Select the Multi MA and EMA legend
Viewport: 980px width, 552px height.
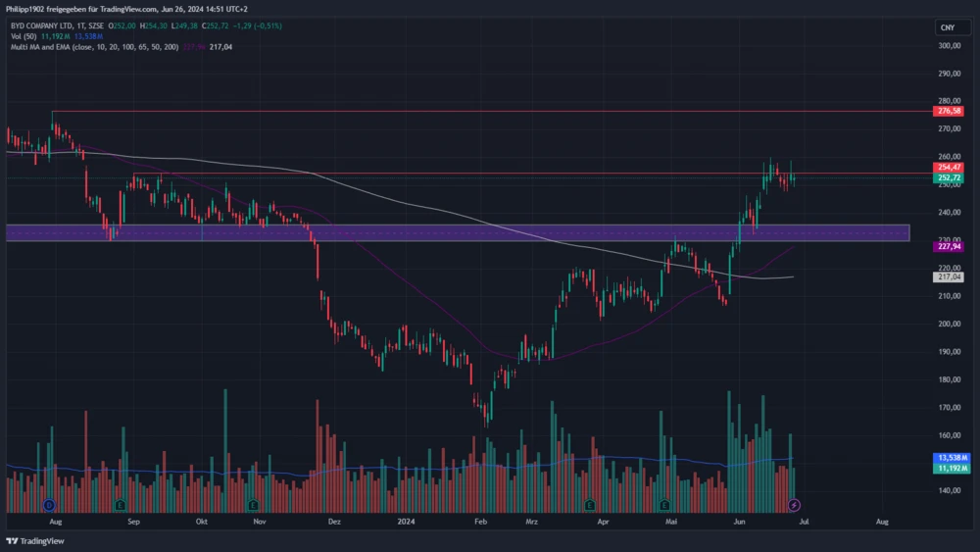93,46
